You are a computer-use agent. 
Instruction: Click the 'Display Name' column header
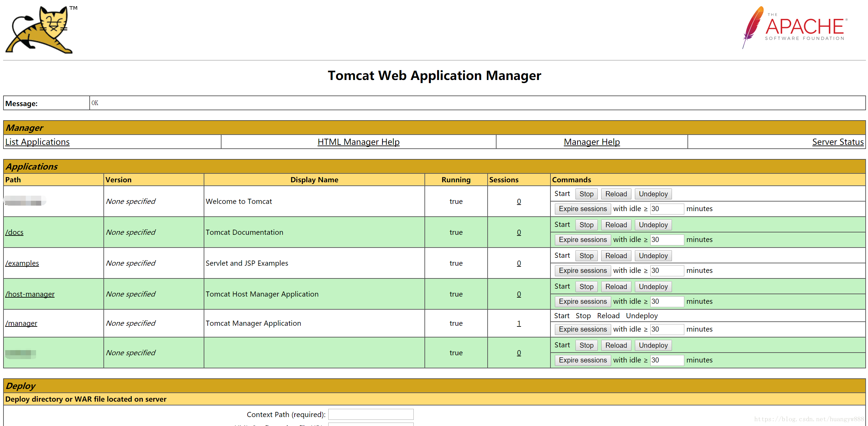tap(314, 180)
